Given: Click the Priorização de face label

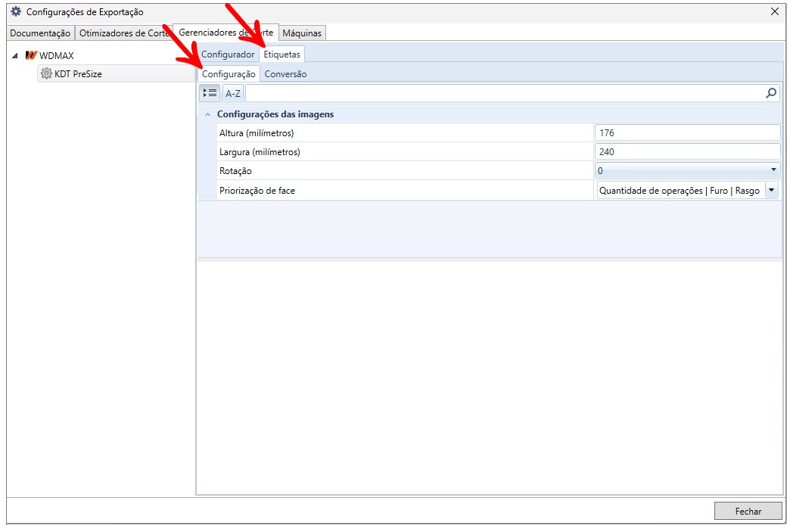Looking at the screenshot, I should tap(257, 191).
